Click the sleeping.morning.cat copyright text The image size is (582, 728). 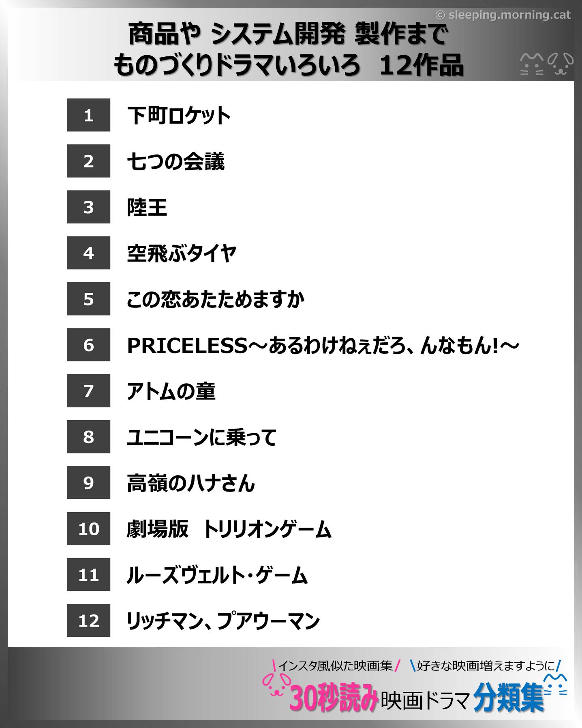pyautogui.click(x=503, y=15)
